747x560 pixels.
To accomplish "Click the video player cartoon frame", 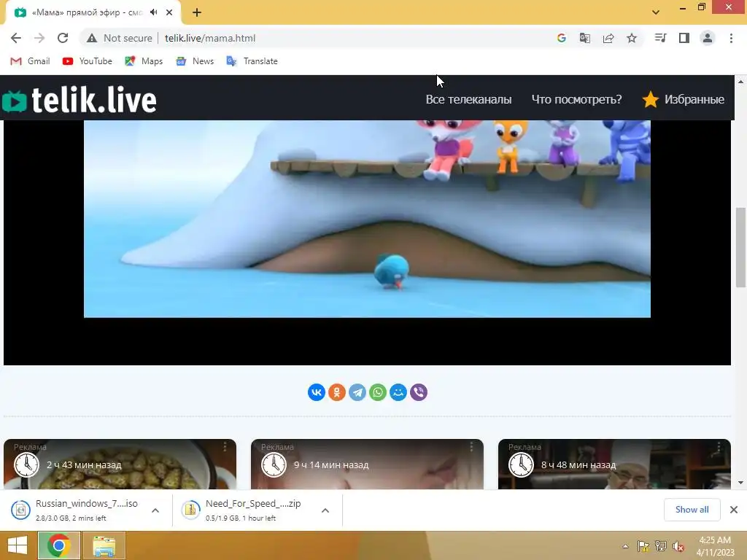I will coord(367,219).
